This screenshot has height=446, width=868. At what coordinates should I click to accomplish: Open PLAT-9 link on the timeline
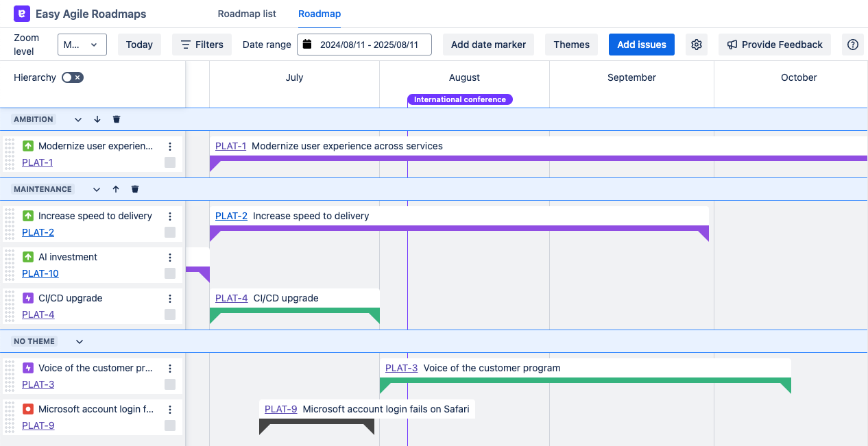[x=280, y=409]
